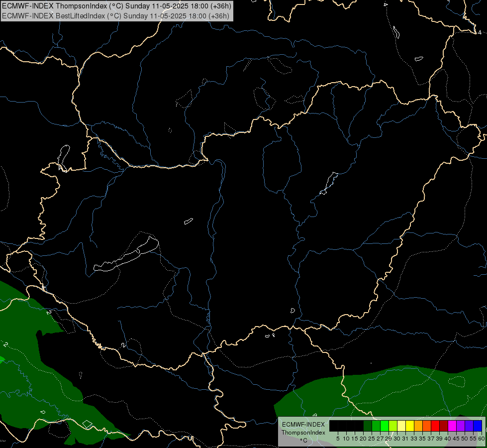This screenshot has width=487, height=448.
Task: Click the BestLiftedIndex title line
Action: point(115,16)
